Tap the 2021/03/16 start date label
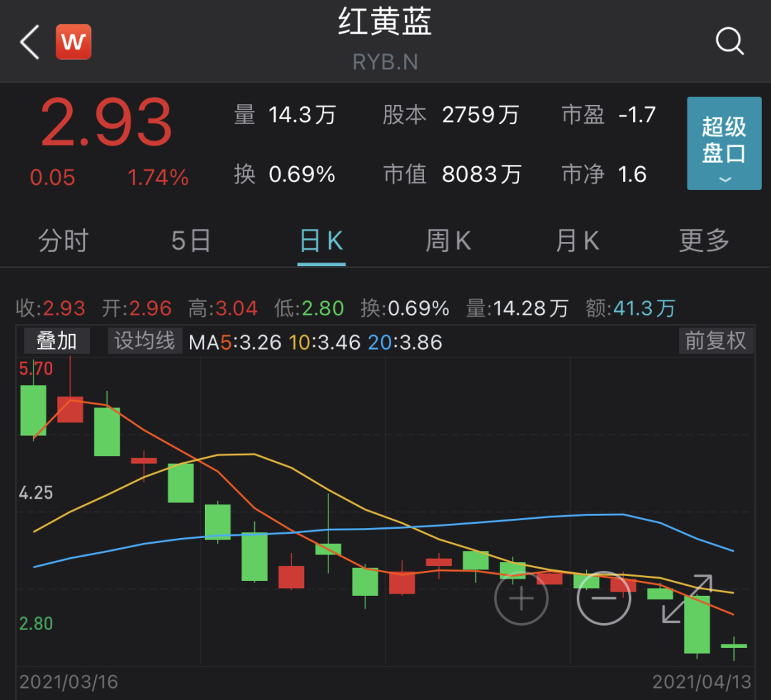 (69, 682)
